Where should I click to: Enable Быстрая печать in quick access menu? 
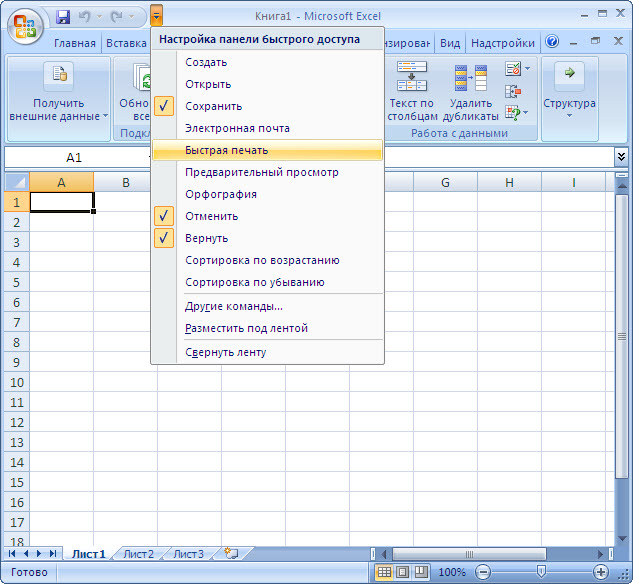tap(268, 150)
